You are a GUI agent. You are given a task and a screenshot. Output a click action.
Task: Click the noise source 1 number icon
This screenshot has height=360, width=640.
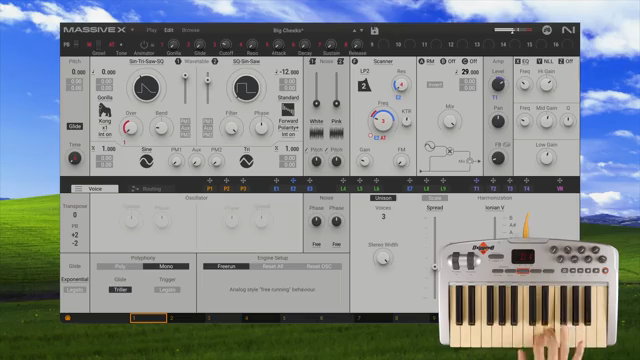pyautogui.click(x=313, y=61)
